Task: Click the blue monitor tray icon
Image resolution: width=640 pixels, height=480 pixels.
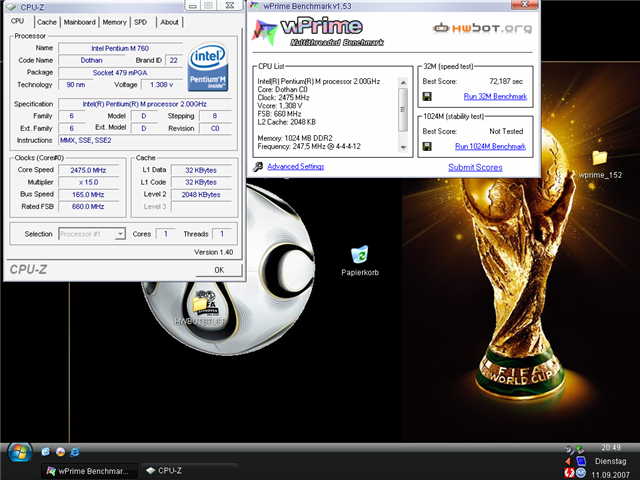Action: coord(581,461)
